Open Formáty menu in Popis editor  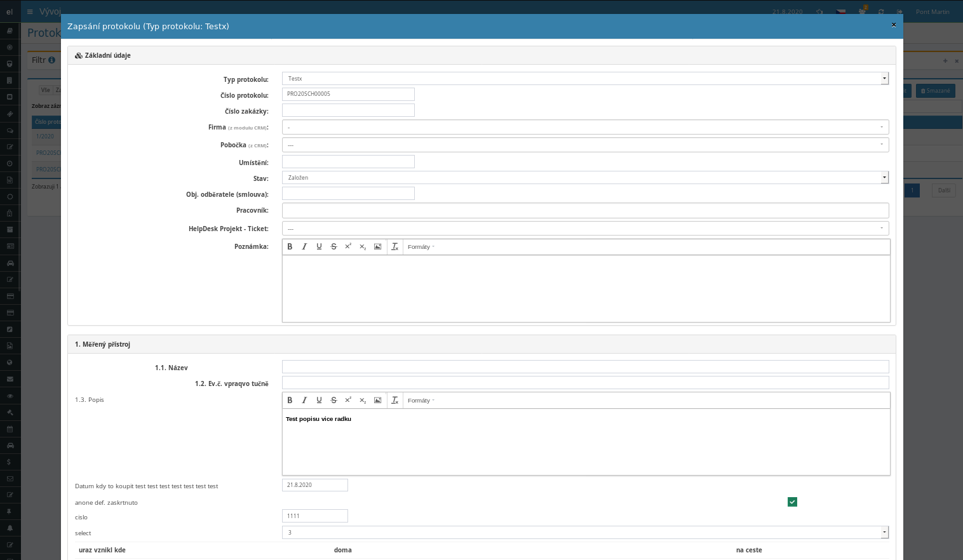point(421,401)
